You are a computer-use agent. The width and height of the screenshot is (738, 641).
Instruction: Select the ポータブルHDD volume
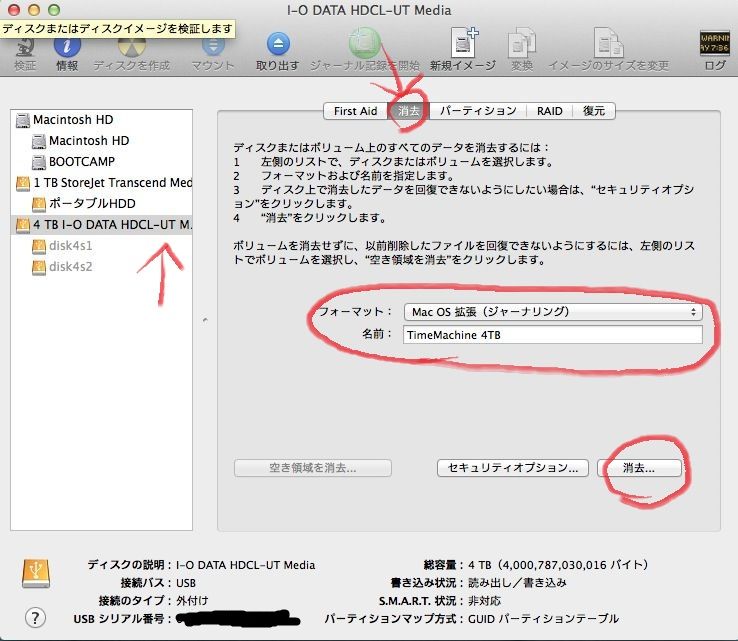pos(101,204)
